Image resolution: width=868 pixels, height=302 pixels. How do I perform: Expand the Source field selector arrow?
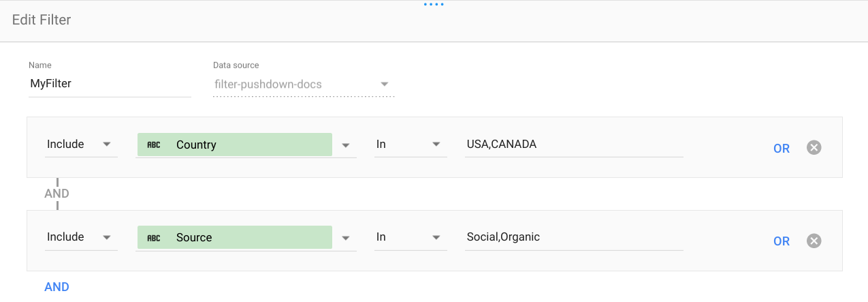coord(346,238)
